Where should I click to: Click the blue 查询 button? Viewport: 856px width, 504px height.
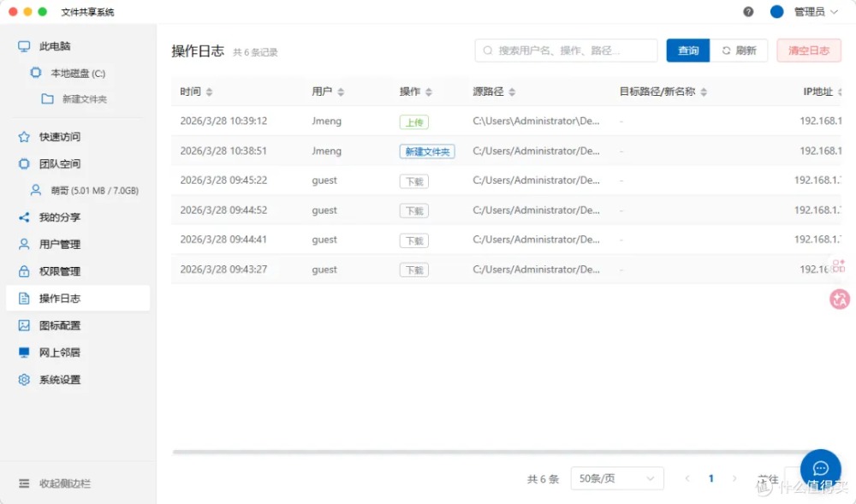[688, 50]
